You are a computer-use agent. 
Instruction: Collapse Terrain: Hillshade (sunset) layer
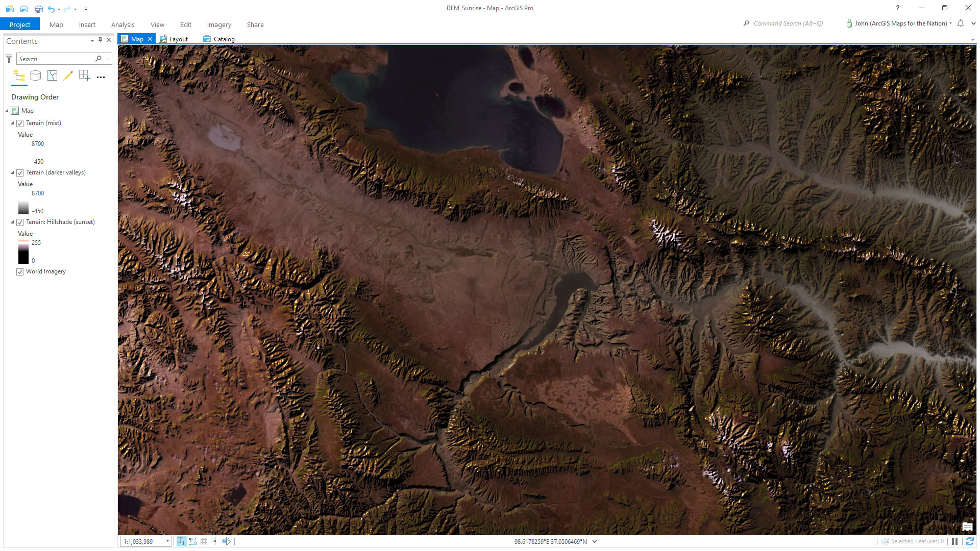[x=12, y=222]
